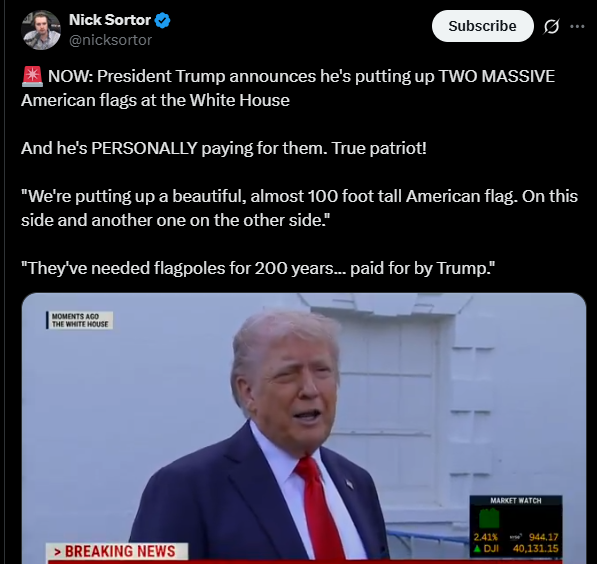597x564 pixels.
Task: Open the three-dot more options menu
Action: 577,26
